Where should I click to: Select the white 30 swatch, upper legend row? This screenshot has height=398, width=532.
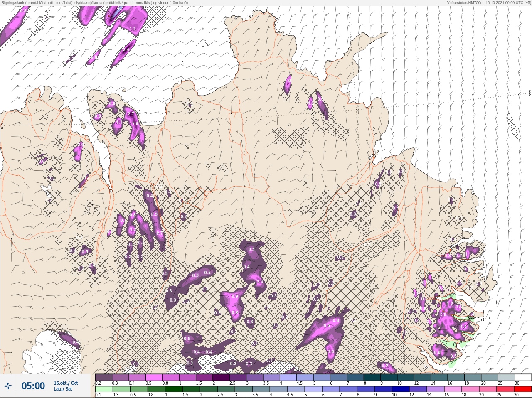523,377
